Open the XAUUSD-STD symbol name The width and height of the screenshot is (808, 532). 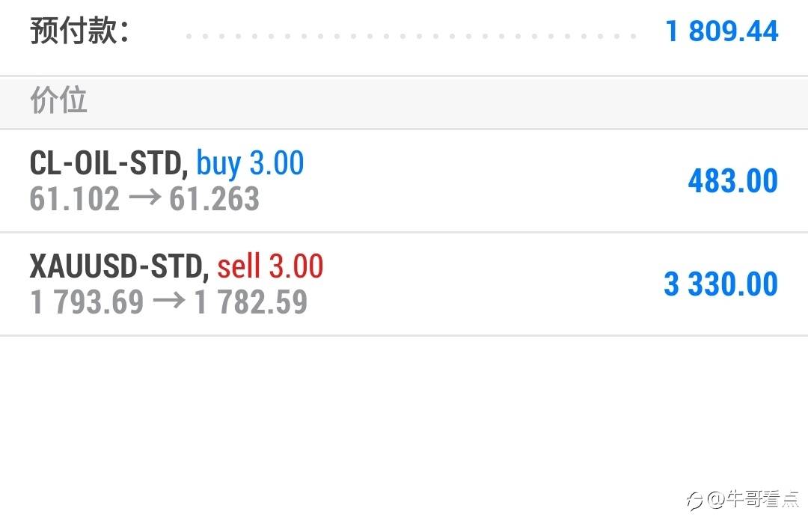(x=119, y=266)
